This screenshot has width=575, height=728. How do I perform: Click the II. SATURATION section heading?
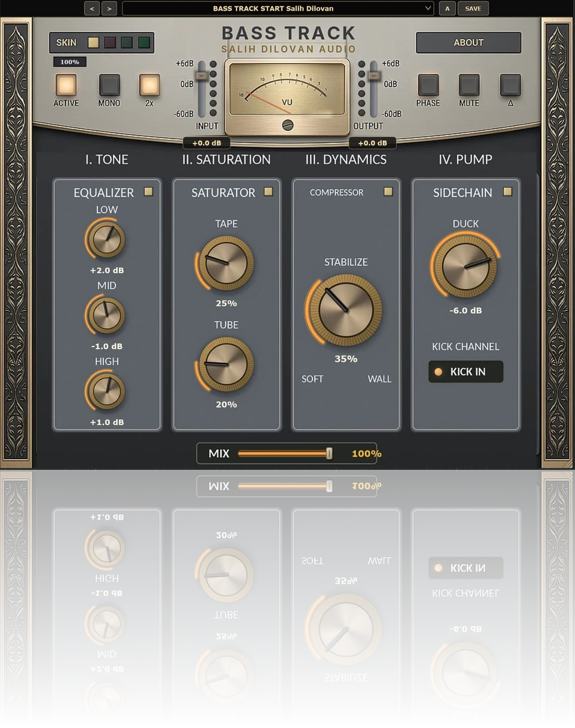226,159
